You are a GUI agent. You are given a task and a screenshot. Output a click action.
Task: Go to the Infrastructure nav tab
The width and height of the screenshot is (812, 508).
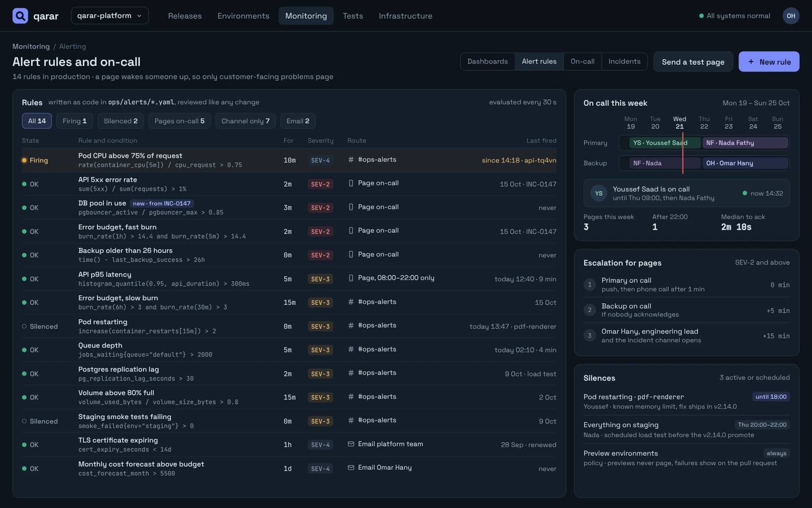406,16
